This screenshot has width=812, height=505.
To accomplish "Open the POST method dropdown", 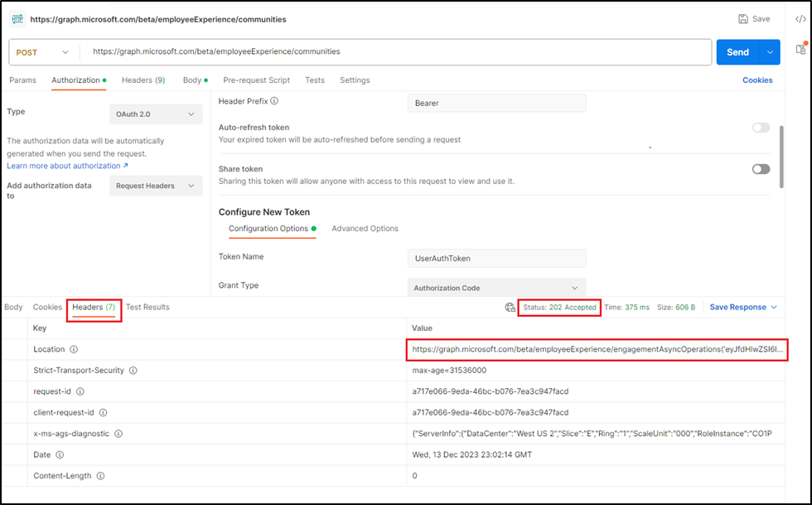I will 42,52.
